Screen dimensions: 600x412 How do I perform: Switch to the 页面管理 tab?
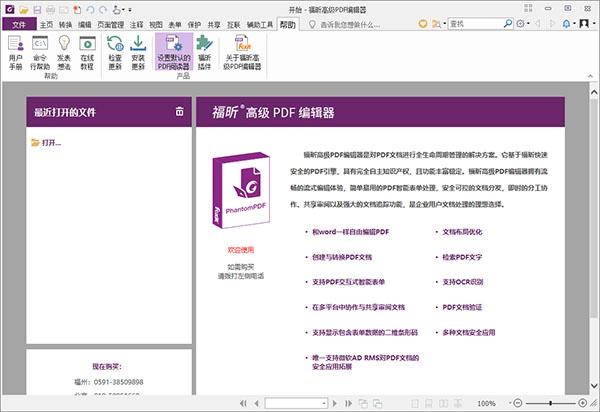pos(111,24)
